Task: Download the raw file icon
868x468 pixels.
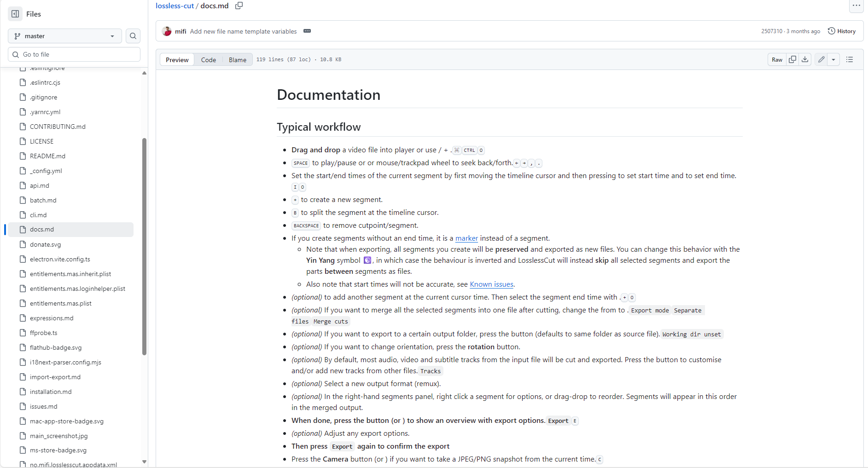Action: pyautogui.click(x=805, y=59)
